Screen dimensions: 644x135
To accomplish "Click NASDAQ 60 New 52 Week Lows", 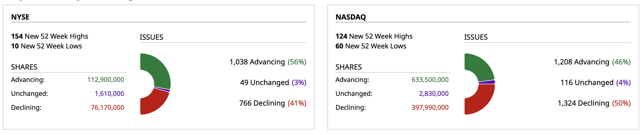I will click(371, 46).
